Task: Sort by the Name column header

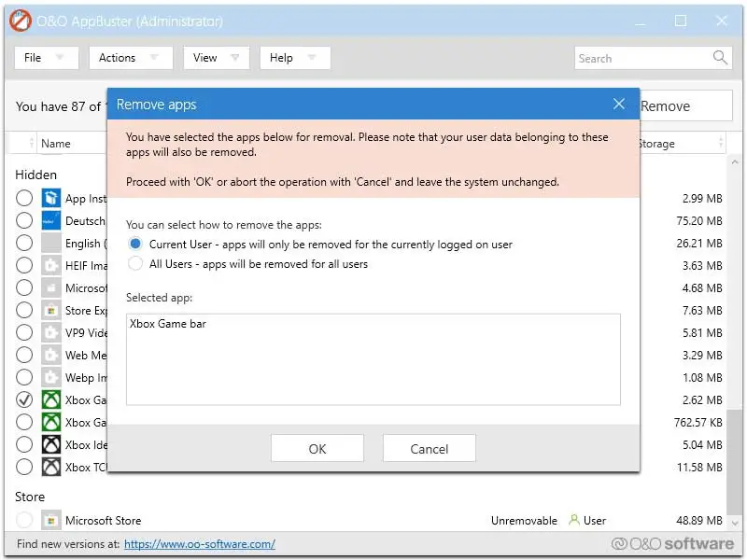Action: [x=56, y=144]
